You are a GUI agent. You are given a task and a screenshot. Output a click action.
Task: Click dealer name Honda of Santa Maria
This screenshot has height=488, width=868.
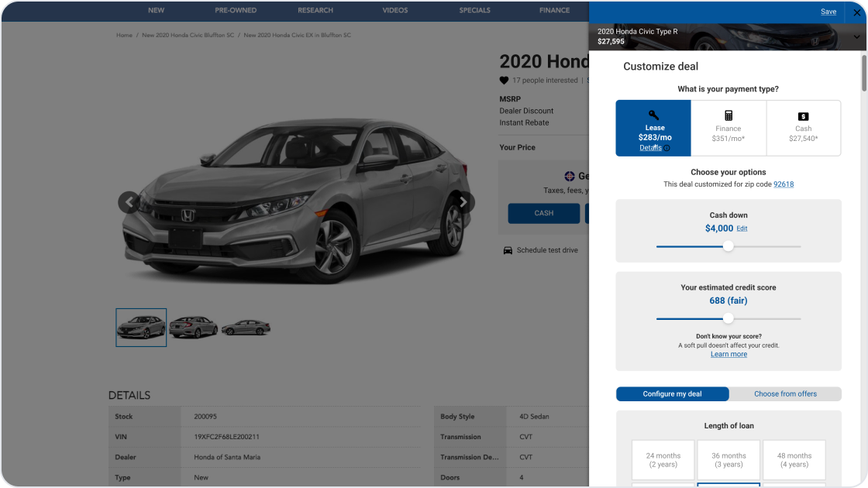(227, 457)
